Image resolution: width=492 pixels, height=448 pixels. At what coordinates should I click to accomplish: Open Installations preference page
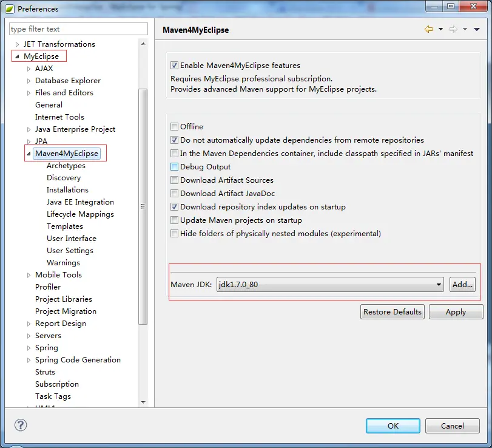67,189
